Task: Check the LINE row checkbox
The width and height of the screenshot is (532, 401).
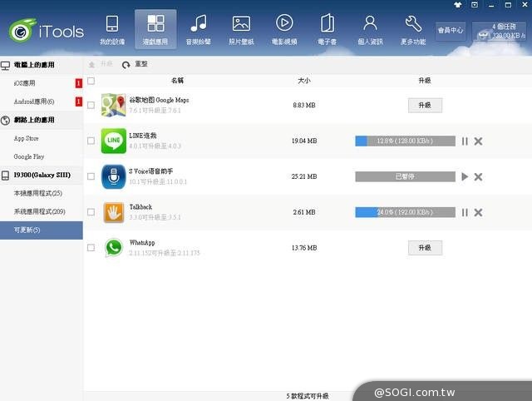Action: 91,141
